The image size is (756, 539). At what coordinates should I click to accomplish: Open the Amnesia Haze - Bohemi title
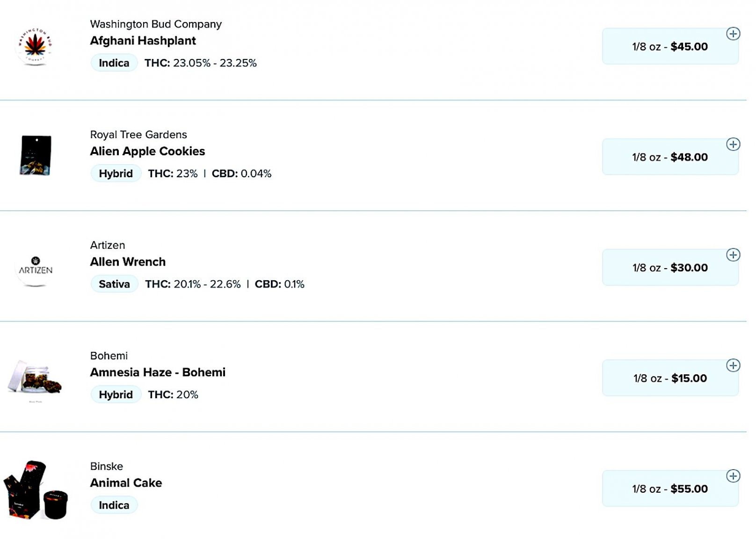[x=158, y=372]
